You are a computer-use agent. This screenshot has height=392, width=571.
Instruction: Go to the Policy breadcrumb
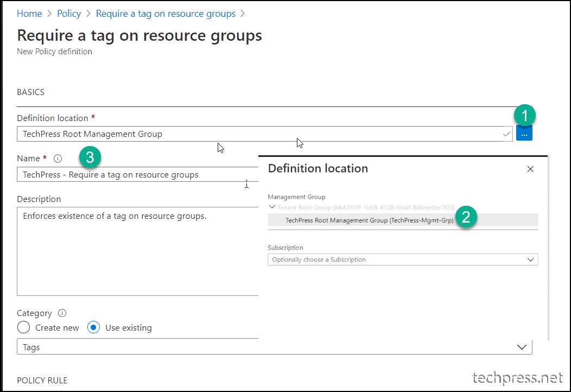point(69,14)
